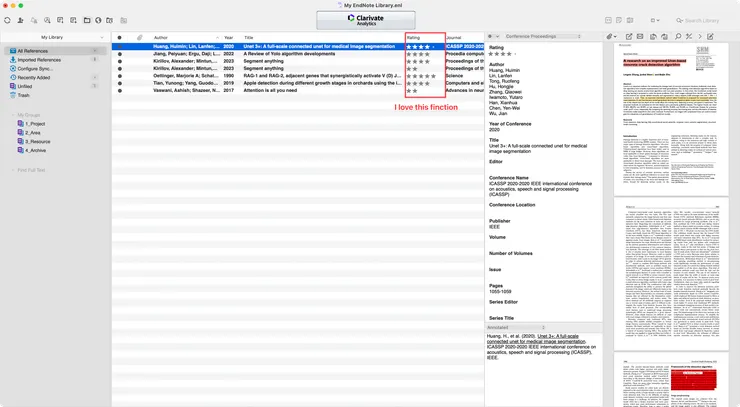
Task: Click the email PDF envelope icon
Action: 640,36
